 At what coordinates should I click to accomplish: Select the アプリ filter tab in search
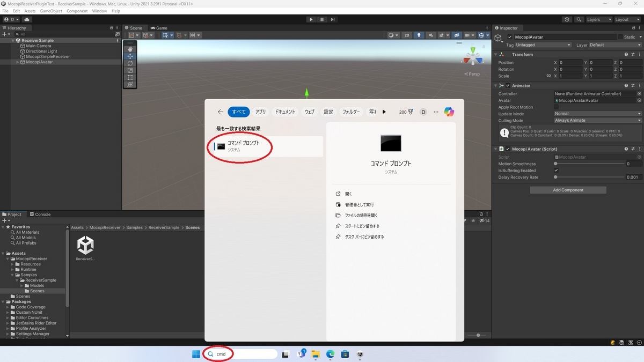260,112
